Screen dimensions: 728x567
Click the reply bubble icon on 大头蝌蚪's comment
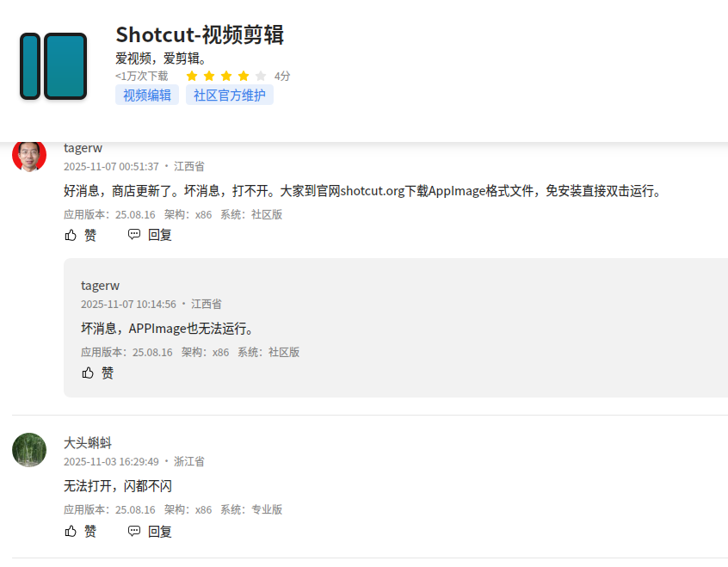(134, 530)
